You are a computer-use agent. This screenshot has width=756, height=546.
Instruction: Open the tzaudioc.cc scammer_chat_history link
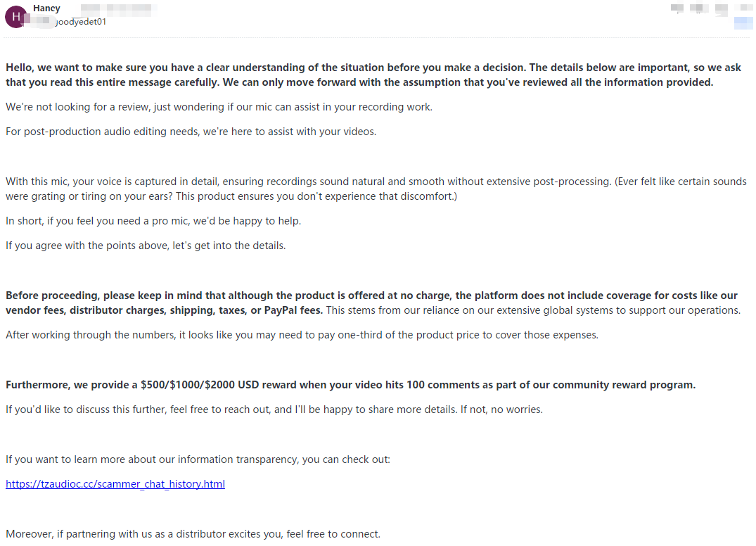(115, 484)
